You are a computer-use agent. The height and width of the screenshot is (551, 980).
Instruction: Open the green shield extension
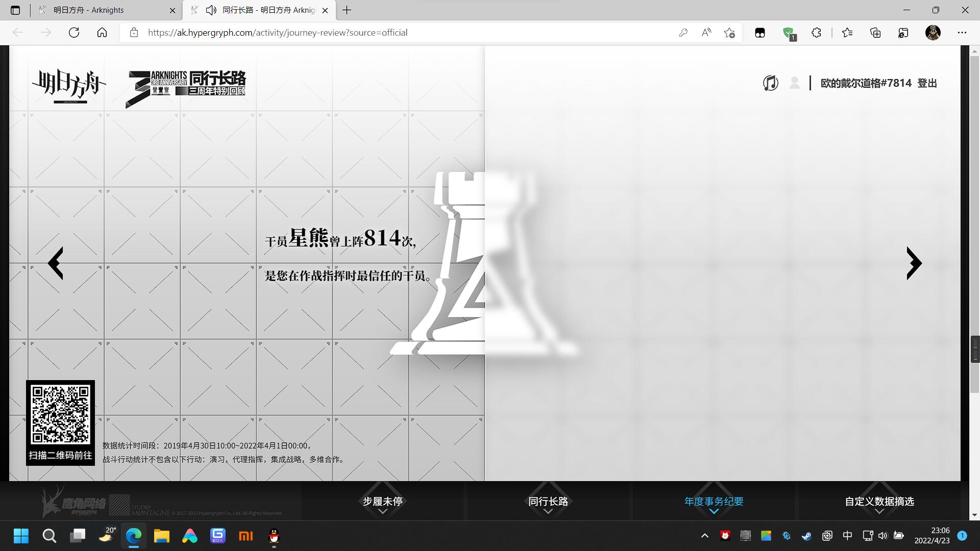[789, 33]
